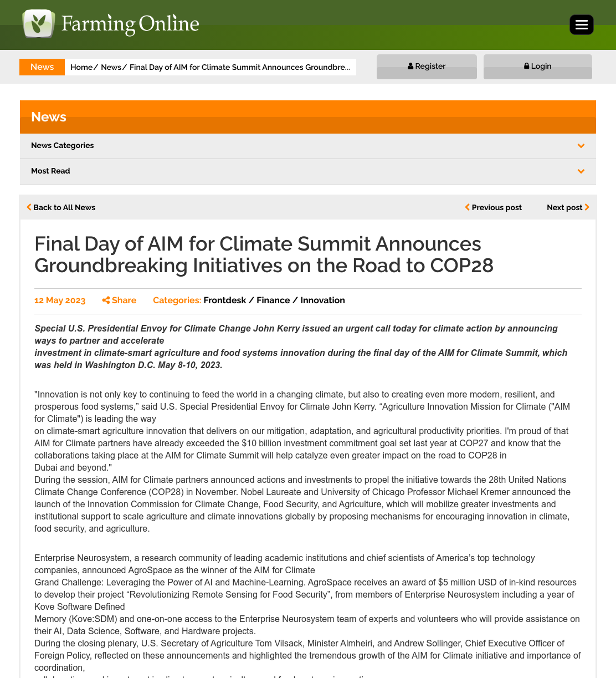Expand Most Read chevron

click(x=581, y=171)
